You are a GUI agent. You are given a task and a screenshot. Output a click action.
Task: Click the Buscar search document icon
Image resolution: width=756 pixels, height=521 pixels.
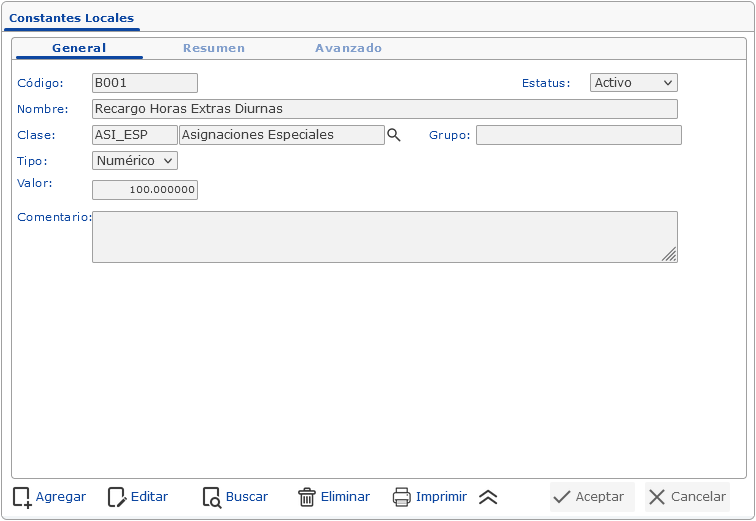click(211, 497)
